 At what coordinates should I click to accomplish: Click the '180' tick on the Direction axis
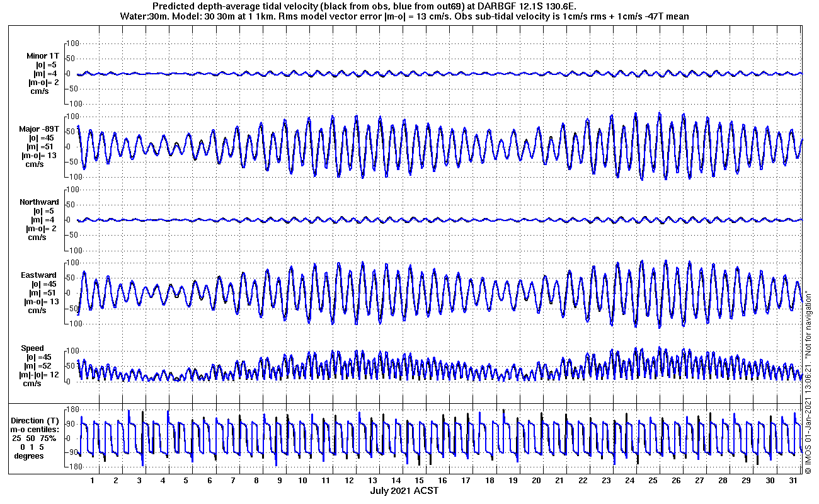[72, 410]
